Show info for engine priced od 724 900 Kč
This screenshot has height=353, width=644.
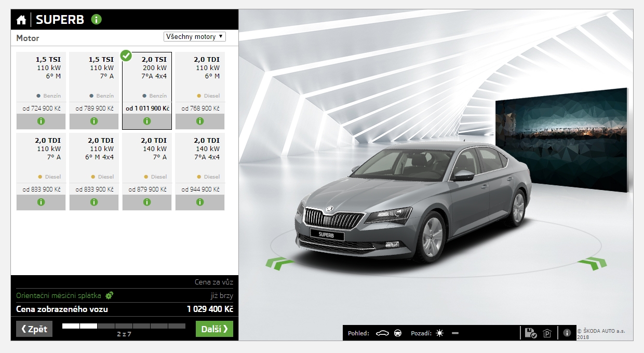41,121
